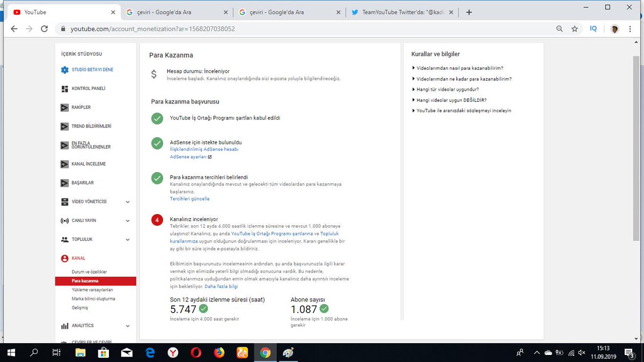Click the browser address bar URL
The width and height of the screenshot is (644, 362).
tap(153, 29)
